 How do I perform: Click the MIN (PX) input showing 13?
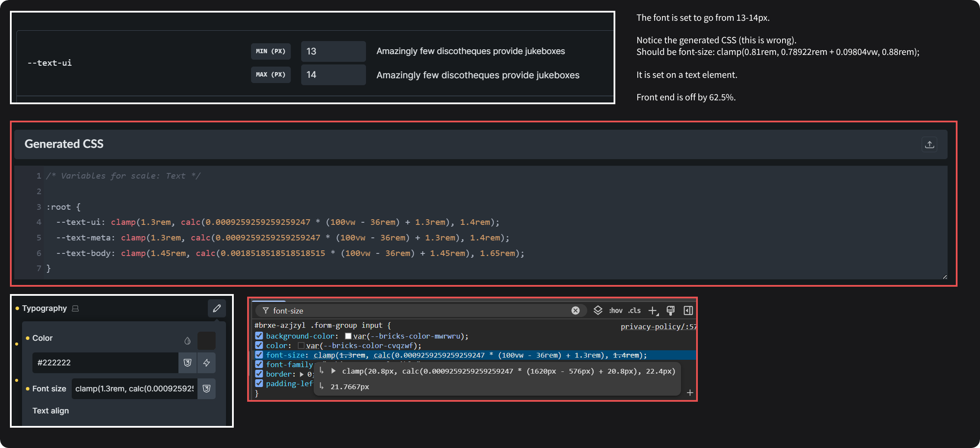click(333, 51)
